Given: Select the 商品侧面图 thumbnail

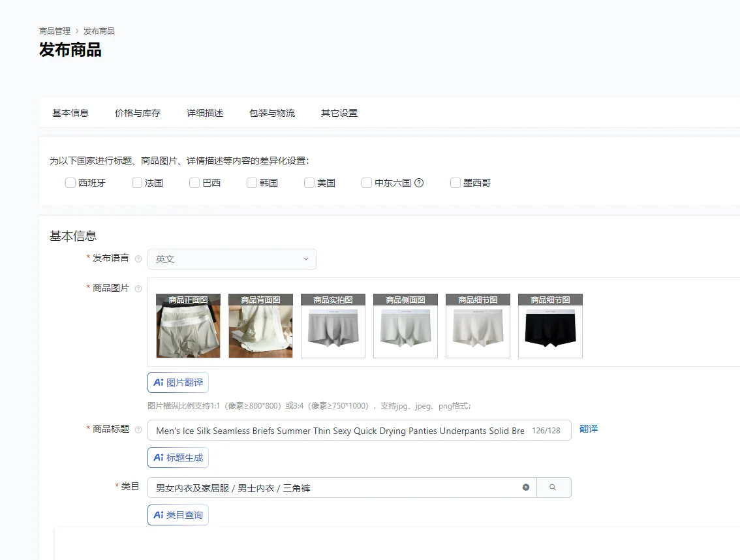Looking at the screenshot, I should [405, 326].
